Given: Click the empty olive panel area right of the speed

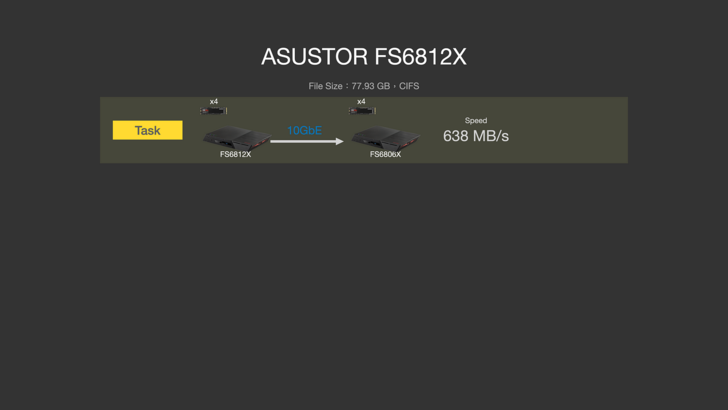Looking at the screenshot, I should click(569, 130).
